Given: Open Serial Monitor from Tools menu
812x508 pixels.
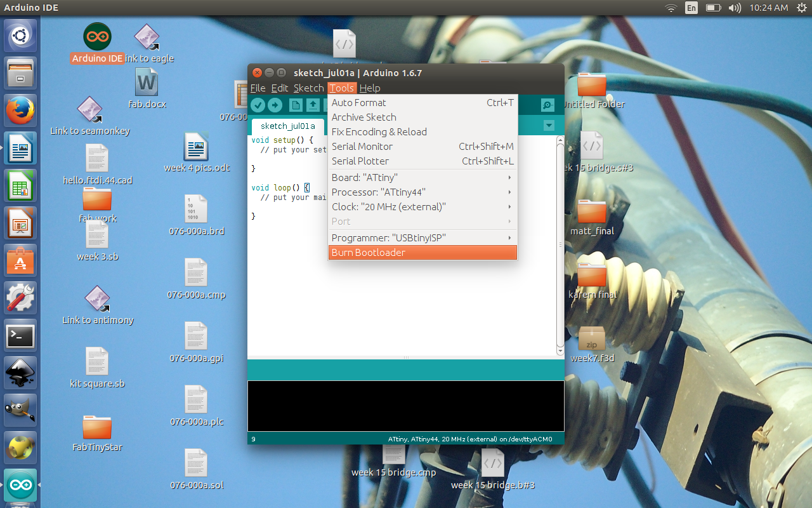Looking at the screenshot, I should (x=422, y=146).
